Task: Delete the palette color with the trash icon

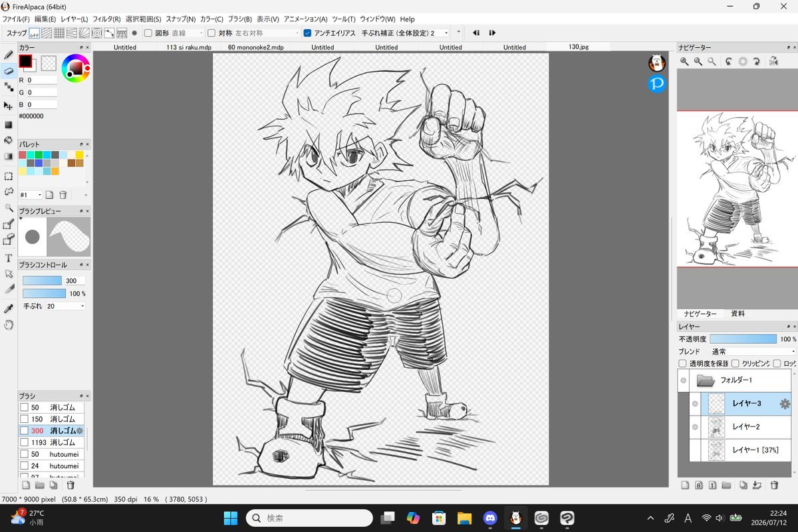Action: click(x=63, y=195)
